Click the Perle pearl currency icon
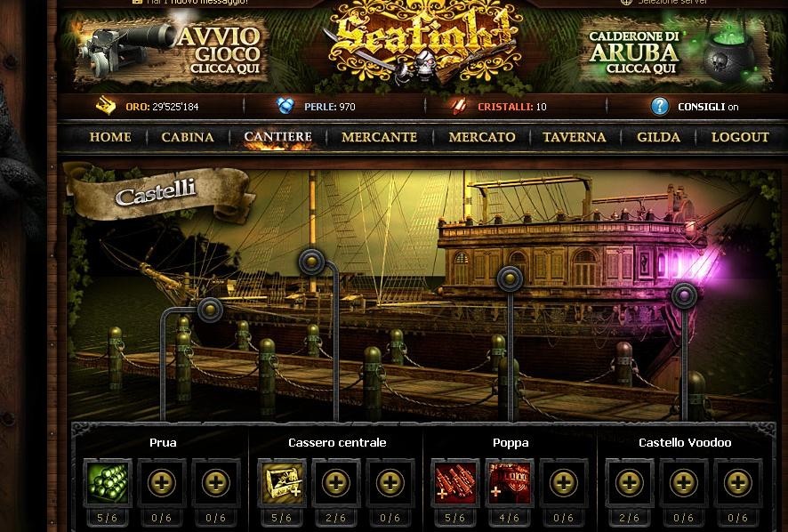 click(285, 106)
